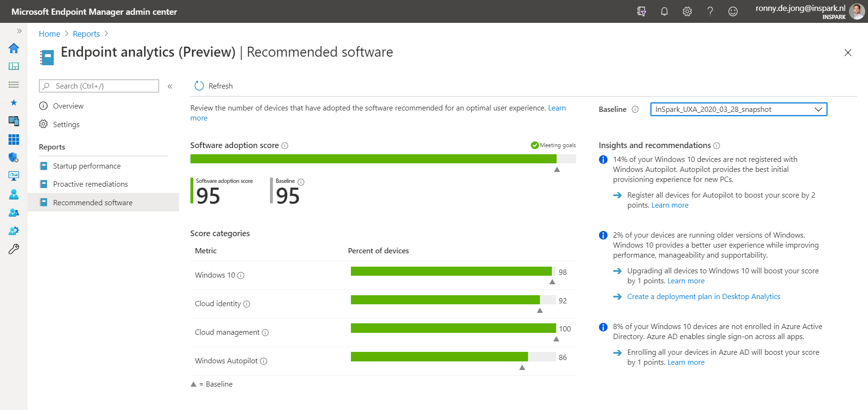Open the Baseline snapshot dropdown
The height and width of the screenshot is (410, 868).
[738, 110]
